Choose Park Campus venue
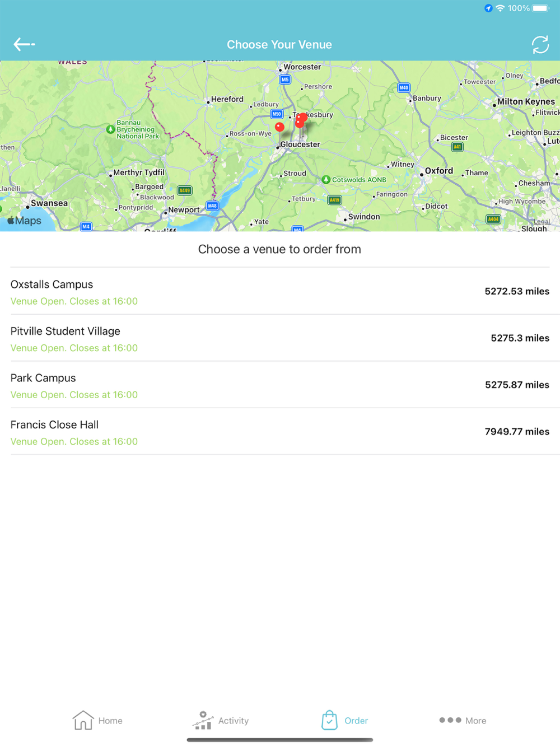 point(280,385)
